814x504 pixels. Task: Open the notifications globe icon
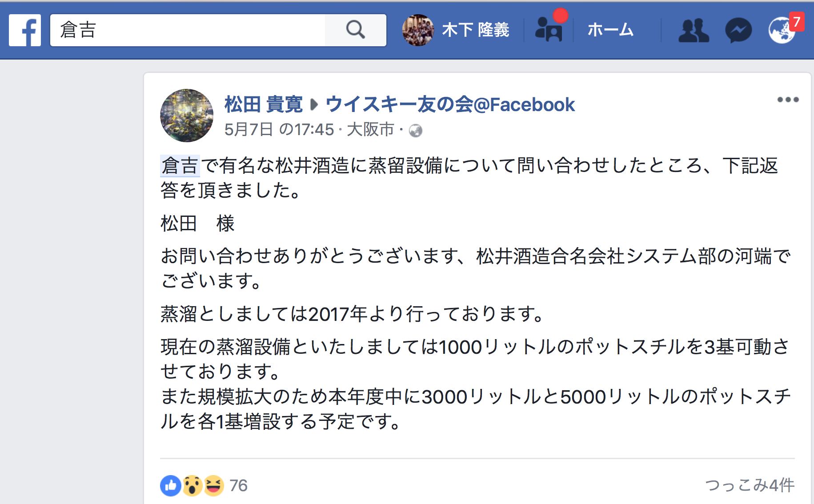pos(782,30)
